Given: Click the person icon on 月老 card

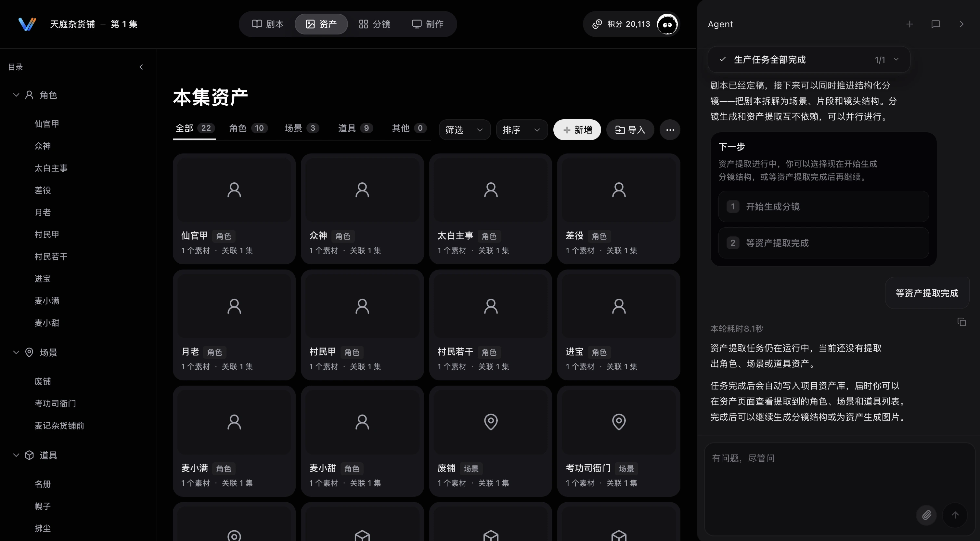Looking at the screenshot, I should click(234, 306).
